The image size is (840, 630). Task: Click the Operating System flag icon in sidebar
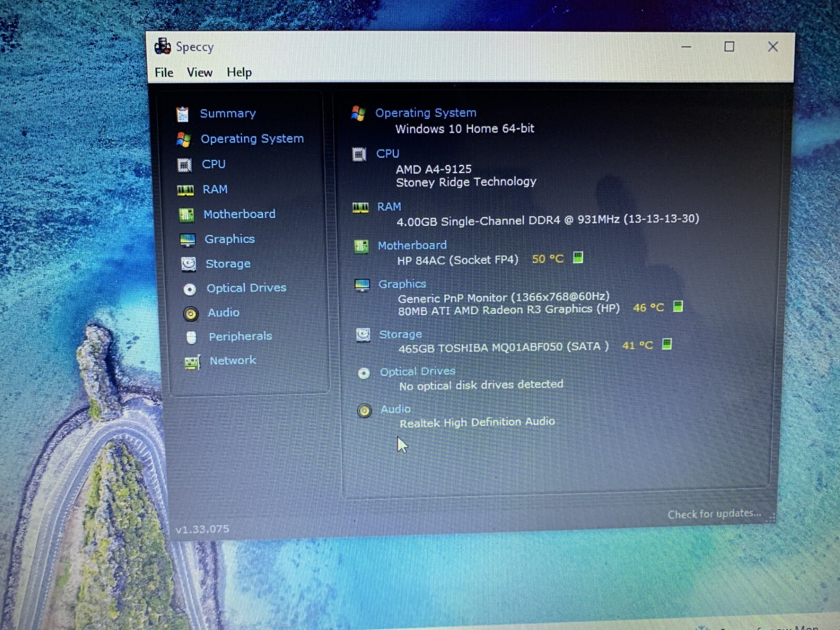tap(183, 139)
